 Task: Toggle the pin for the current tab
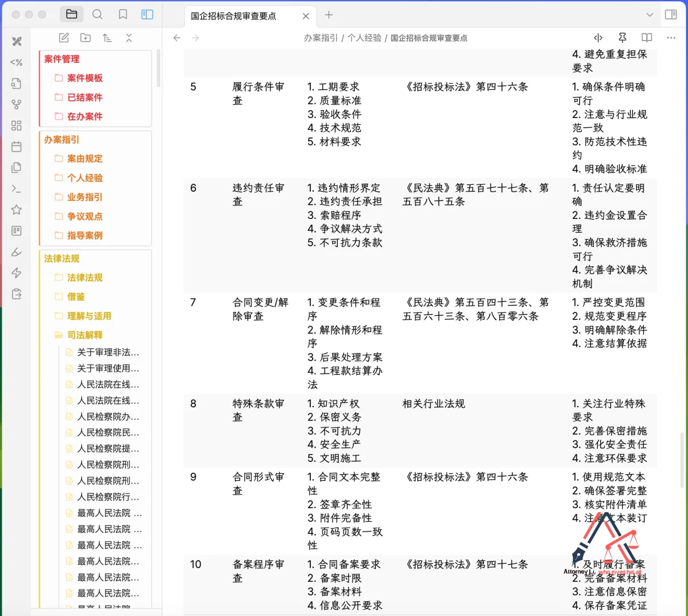click(622, 37)
